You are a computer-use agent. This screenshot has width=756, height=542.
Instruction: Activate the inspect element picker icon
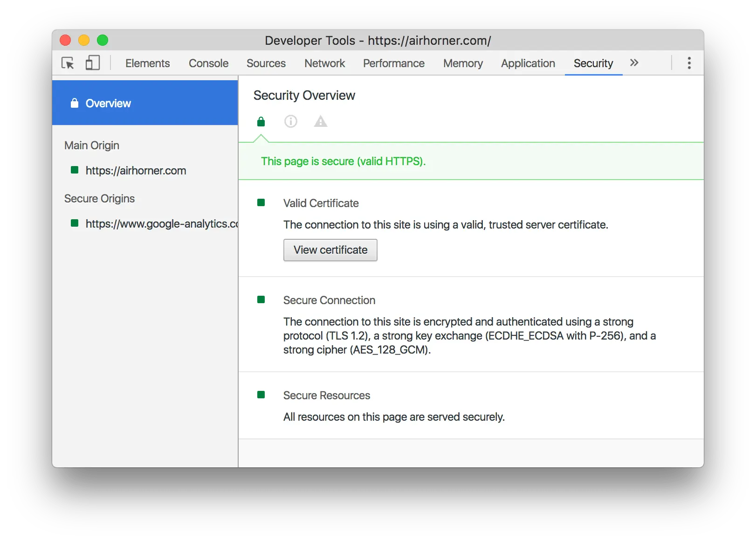(x=68, y=63)
